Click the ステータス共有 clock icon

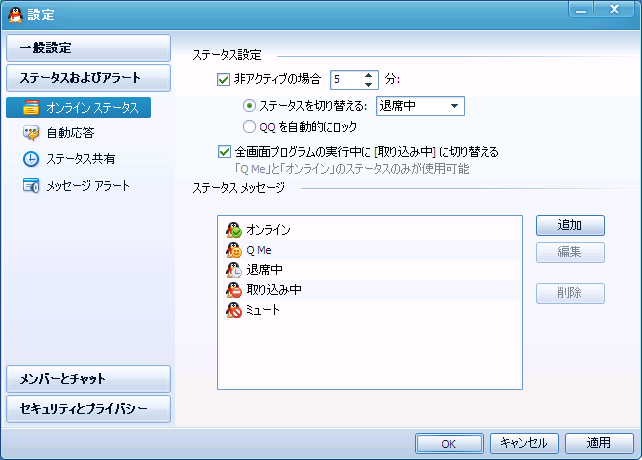(31, 159)
